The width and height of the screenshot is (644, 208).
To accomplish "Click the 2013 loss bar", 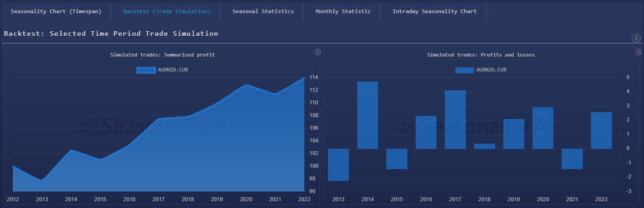I will 338,165.
